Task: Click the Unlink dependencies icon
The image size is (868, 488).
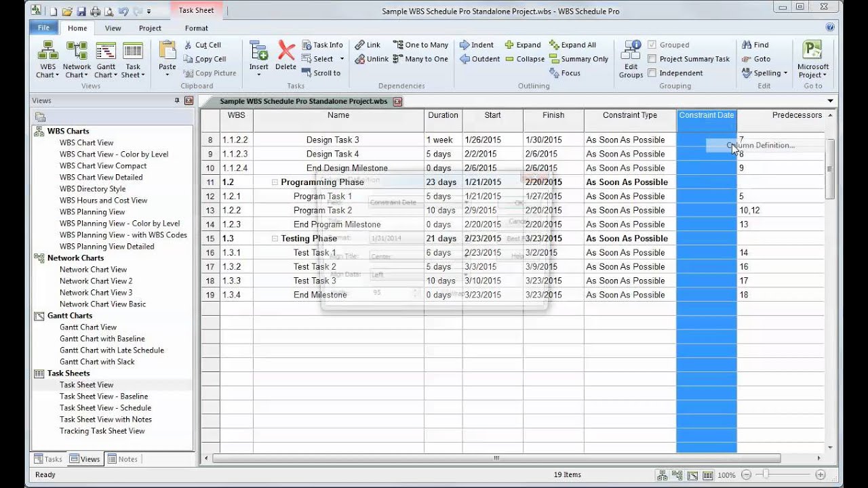Action: (x=372, y=59)
